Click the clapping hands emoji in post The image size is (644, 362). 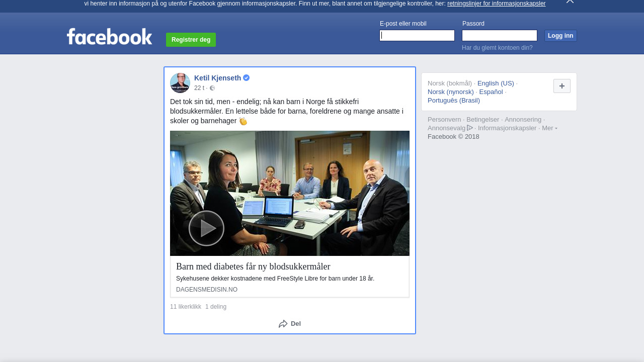click(x=243, y=121)
